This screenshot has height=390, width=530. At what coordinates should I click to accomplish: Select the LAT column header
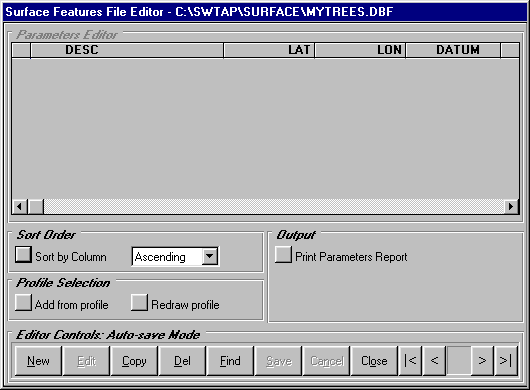(269, 50)
